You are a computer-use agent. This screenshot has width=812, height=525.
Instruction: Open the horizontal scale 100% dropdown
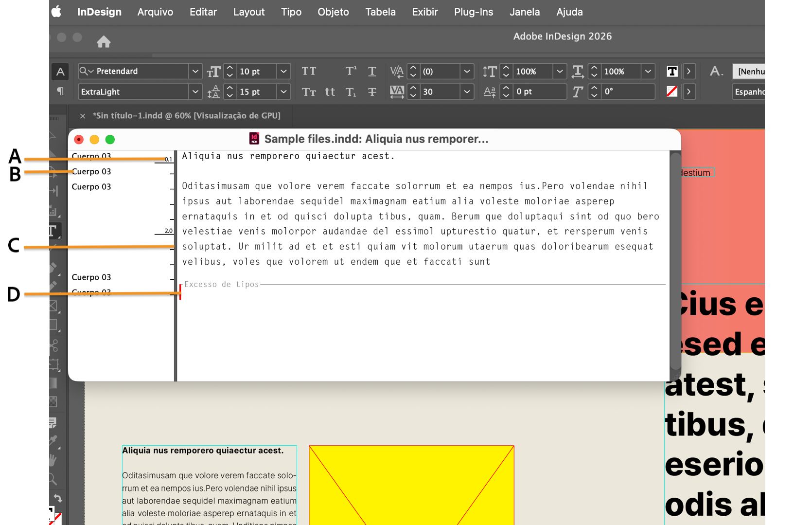click(x=648, y=72)
